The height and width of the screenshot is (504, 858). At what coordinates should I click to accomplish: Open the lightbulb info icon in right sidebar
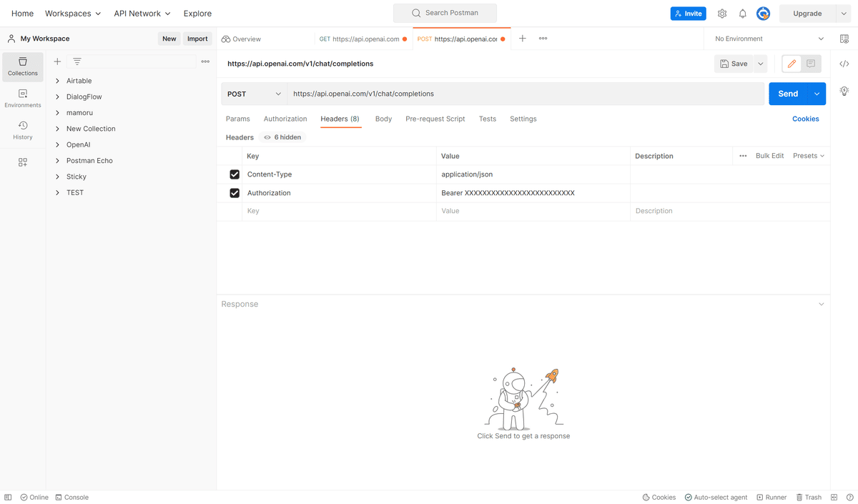[844, 91]
